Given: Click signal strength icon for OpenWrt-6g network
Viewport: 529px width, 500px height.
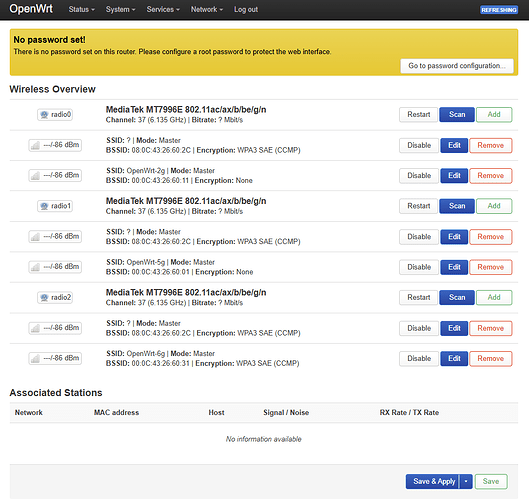Looking at the screenshot, I should pyautogui.click(x=35, y=358).
